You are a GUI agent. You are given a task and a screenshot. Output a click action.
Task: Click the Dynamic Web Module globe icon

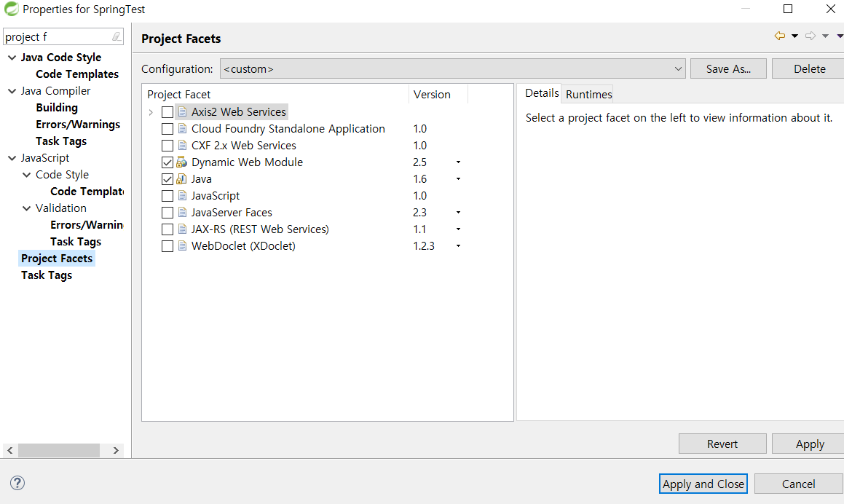182,162
